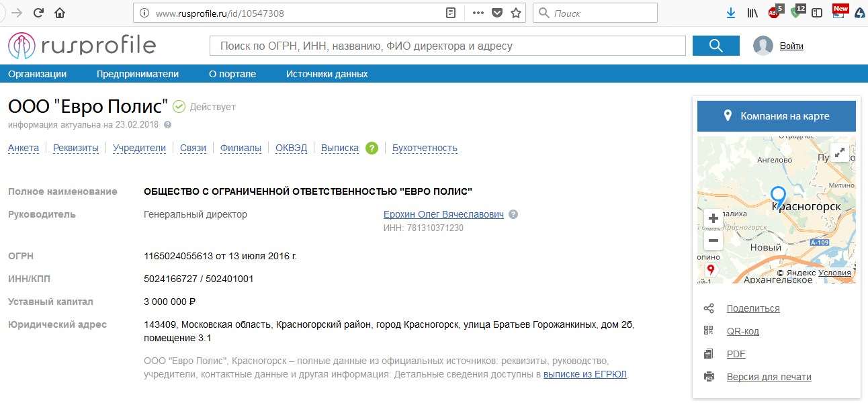
Task: Click the director ИНН 781310371230 text
Action: coord(423,228)
